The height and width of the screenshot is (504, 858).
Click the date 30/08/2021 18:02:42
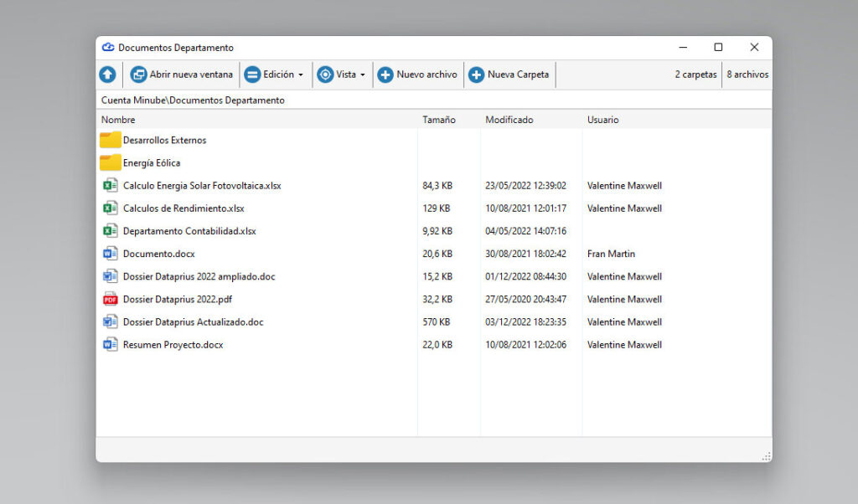(x=526, y=254)
